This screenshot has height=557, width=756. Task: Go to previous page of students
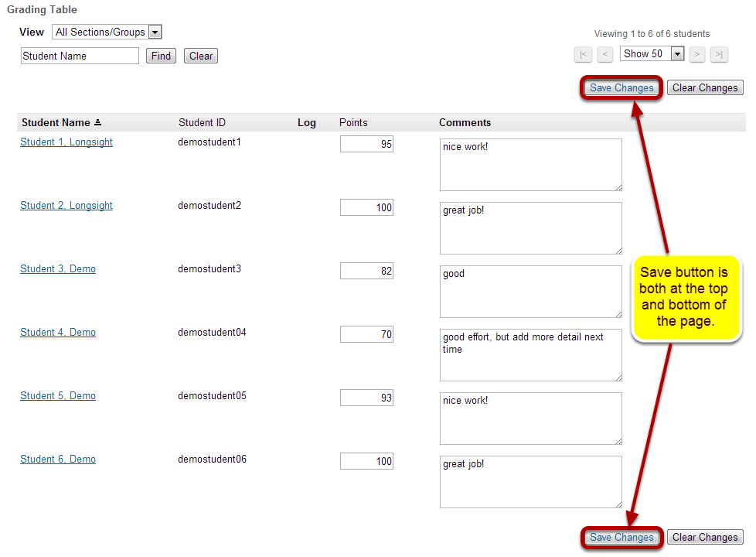pyautogui.click(x=605, y=55)
